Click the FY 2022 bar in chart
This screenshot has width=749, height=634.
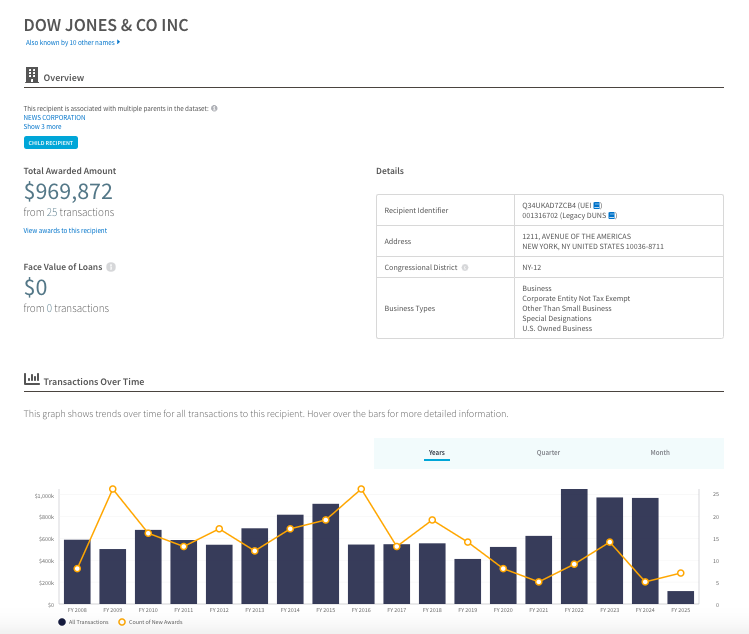tap(574, 546)
